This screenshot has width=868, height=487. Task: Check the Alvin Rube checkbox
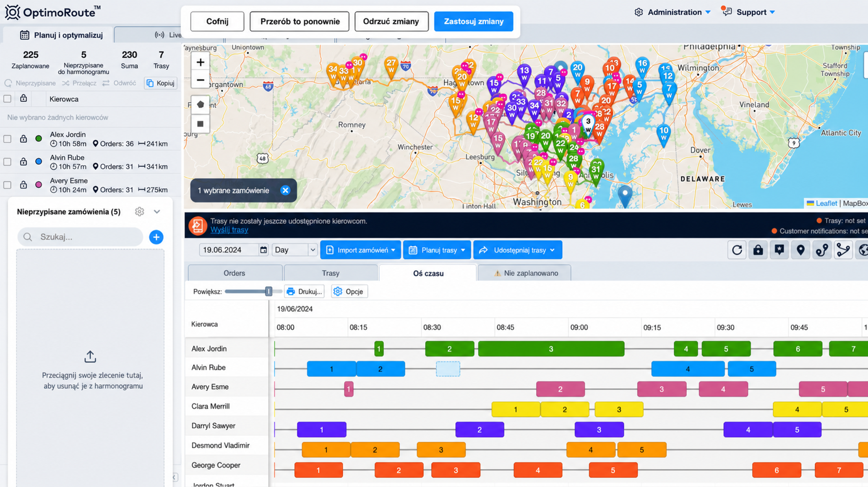(x=7, y=162)
